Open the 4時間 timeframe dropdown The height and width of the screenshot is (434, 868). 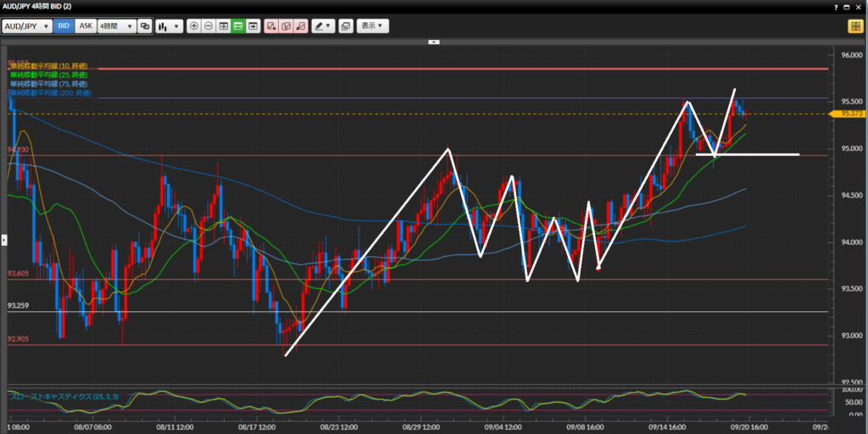click(x=116, y=26)
